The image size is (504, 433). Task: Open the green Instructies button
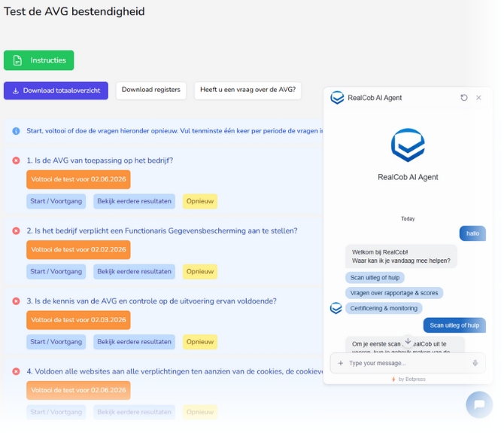pos(38,60)
